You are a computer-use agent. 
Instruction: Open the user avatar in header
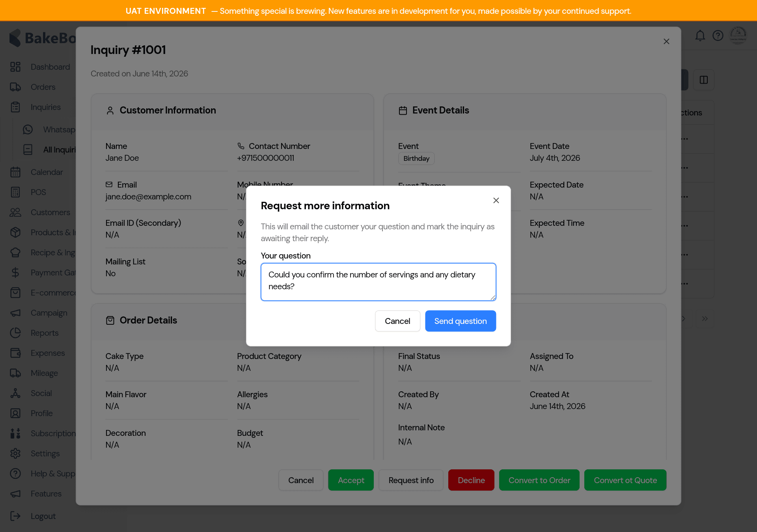point(738,35)
